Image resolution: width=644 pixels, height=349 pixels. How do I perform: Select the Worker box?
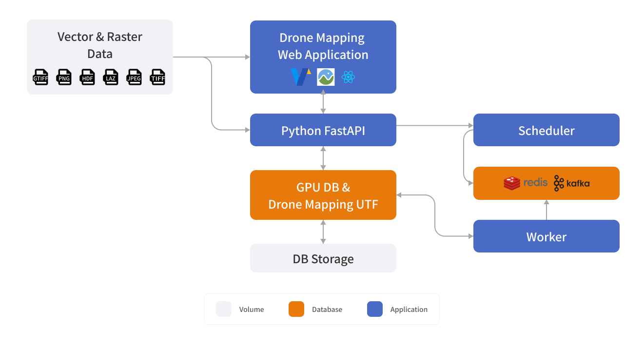pos(546,236)
